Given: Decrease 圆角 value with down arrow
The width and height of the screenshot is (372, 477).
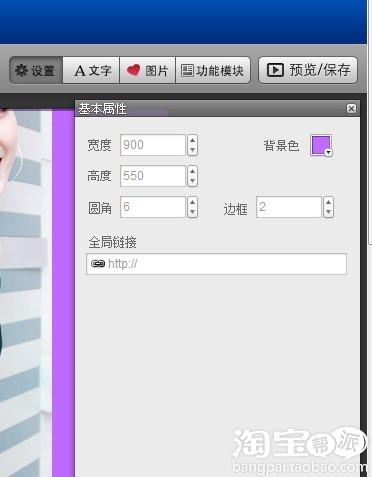Looking at the screenshot, I should pyautogui.click(x=192, y=212).
